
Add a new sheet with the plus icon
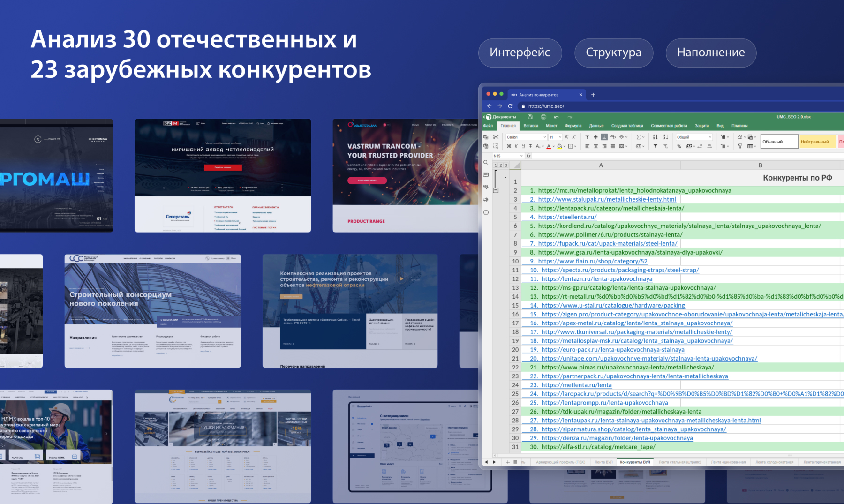coord(508,462)
